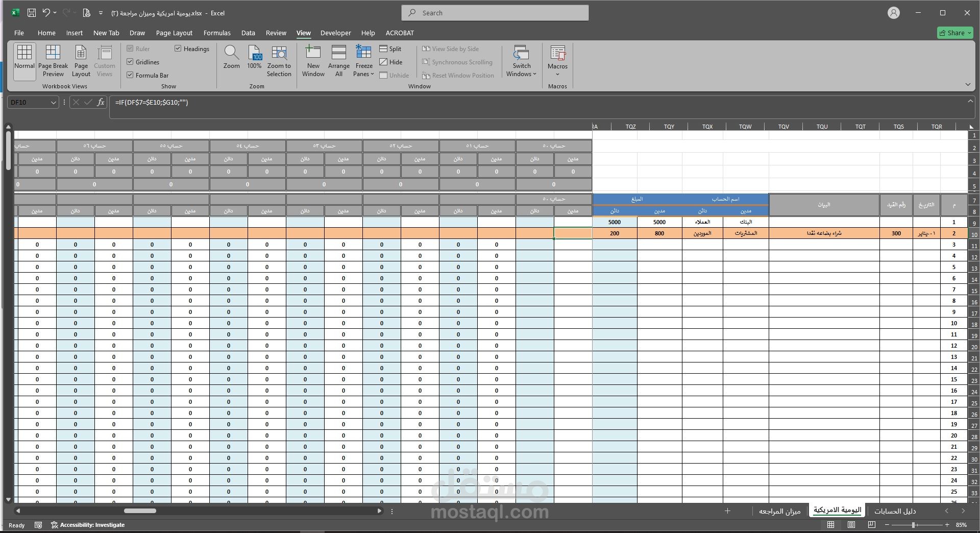Collapse the ribbon with chevron

coord(968,84)
